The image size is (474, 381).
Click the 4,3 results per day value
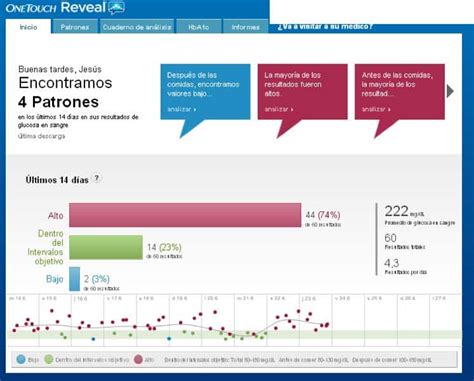(392, 263)
